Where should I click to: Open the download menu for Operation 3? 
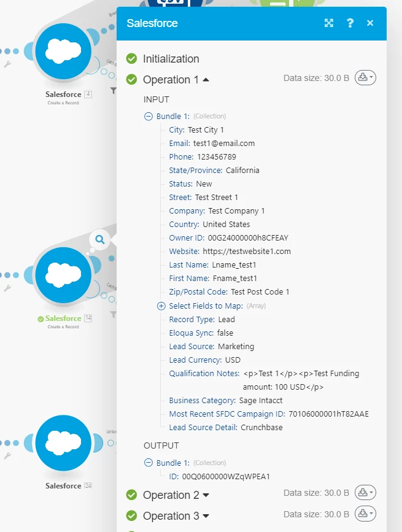click(x=365, y=514)
